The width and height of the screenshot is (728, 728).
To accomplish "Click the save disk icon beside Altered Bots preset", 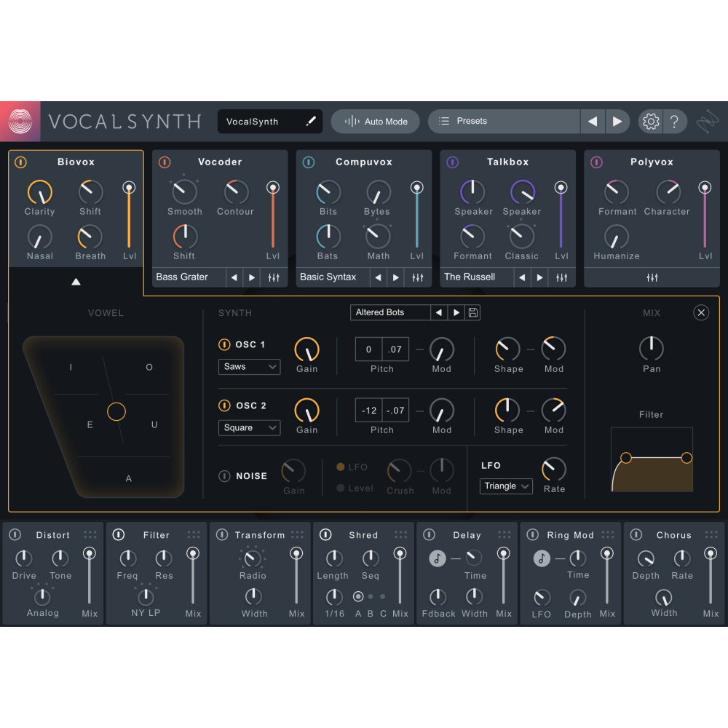I will coord(472,312).
